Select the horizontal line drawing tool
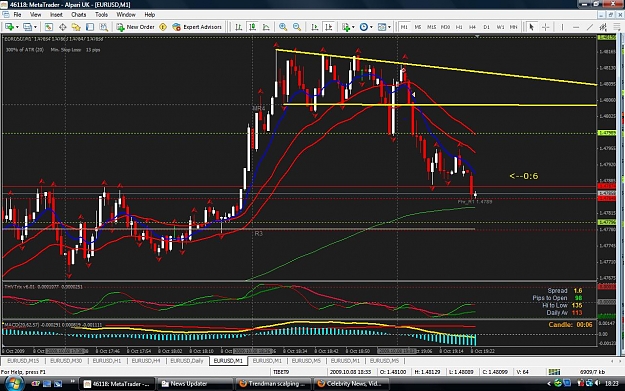Screen dimensions: 625x391 pos(576,27)
